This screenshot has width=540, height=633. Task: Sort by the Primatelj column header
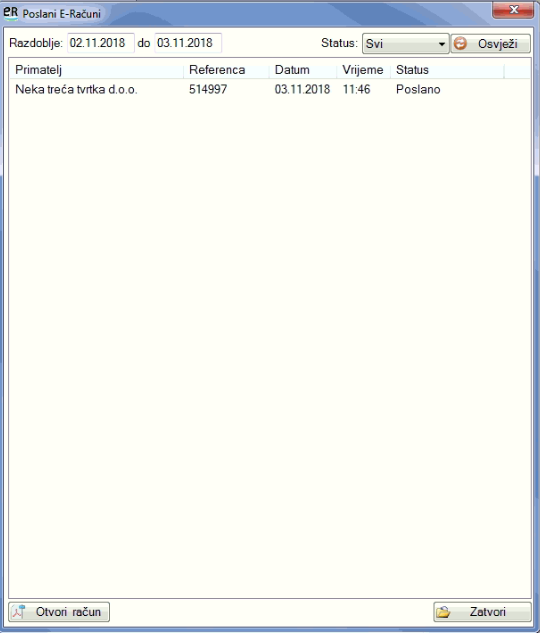96,70
